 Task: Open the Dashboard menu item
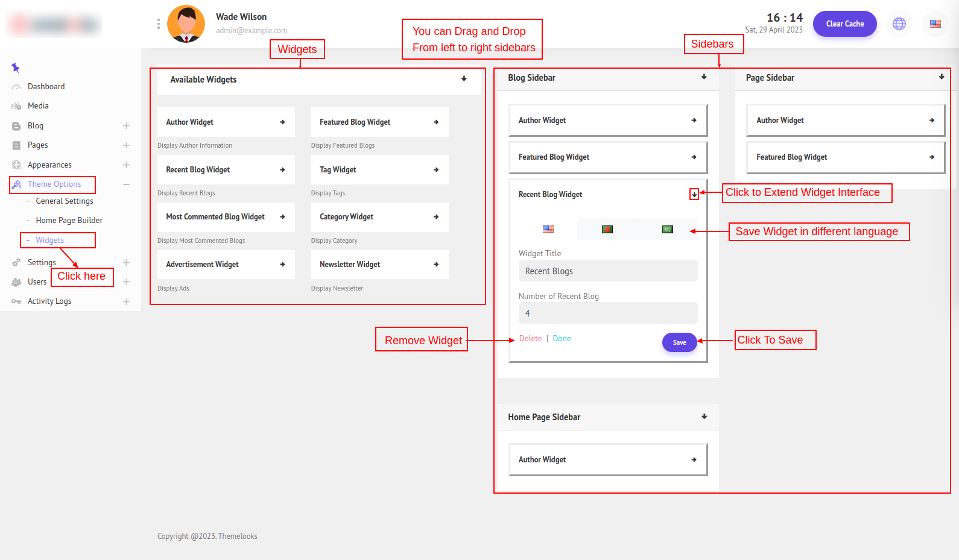(x=46, y=87)
